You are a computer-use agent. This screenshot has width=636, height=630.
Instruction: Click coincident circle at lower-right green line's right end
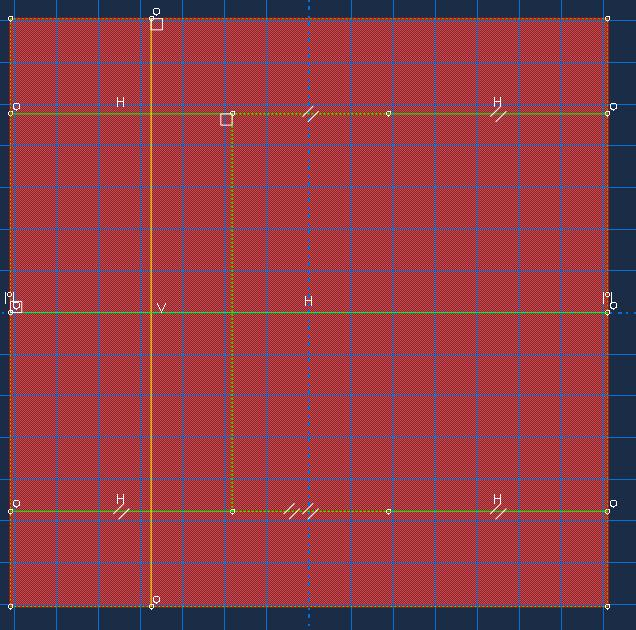click(x=614, y=504)
